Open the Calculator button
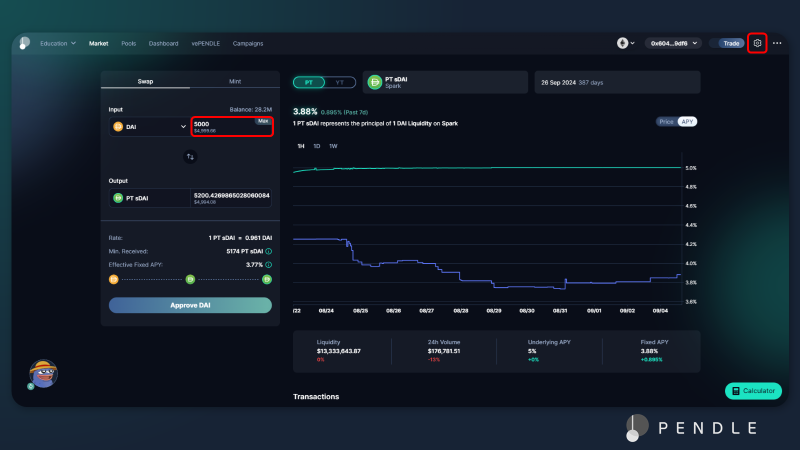 (x=753, y=391)
